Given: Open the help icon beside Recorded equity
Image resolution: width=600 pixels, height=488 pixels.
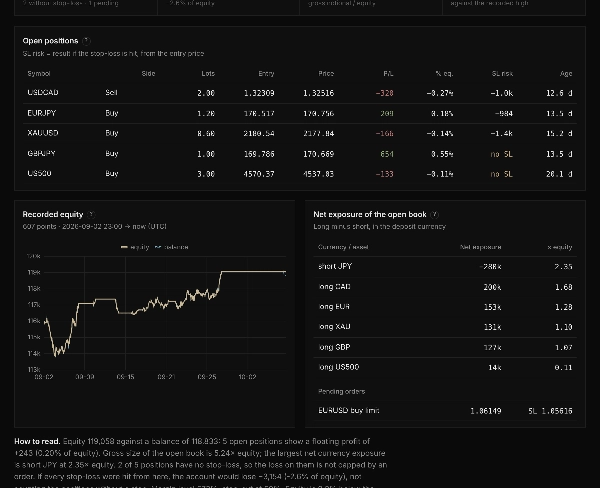Looking at the screenshot, I should 91,215.
